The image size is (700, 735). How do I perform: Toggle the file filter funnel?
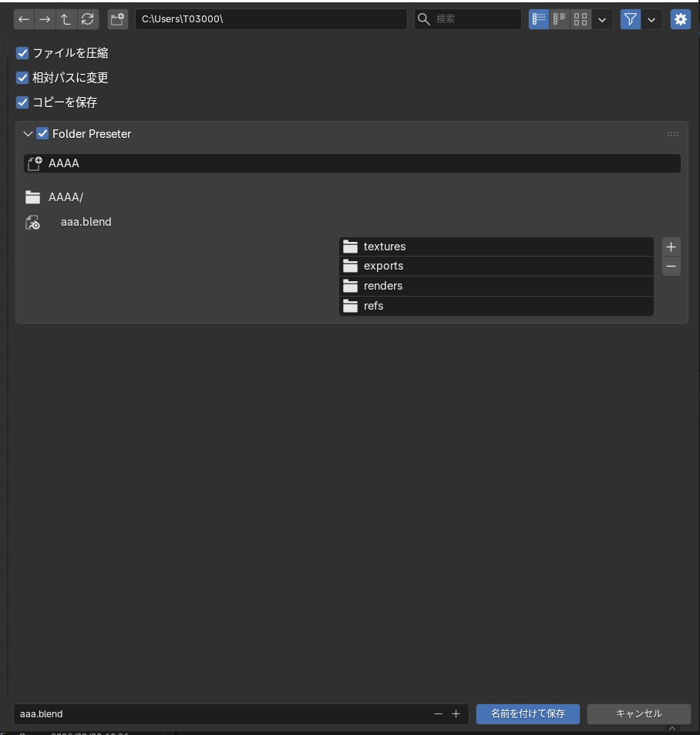pyautogui.click(x=630, y=19)
